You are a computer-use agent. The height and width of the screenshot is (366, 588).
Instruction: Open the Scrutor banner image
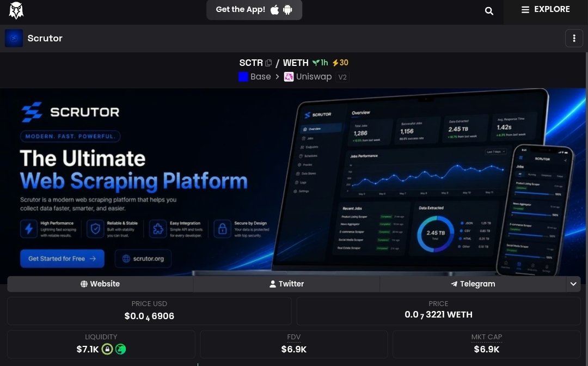[x=293, y=182]
